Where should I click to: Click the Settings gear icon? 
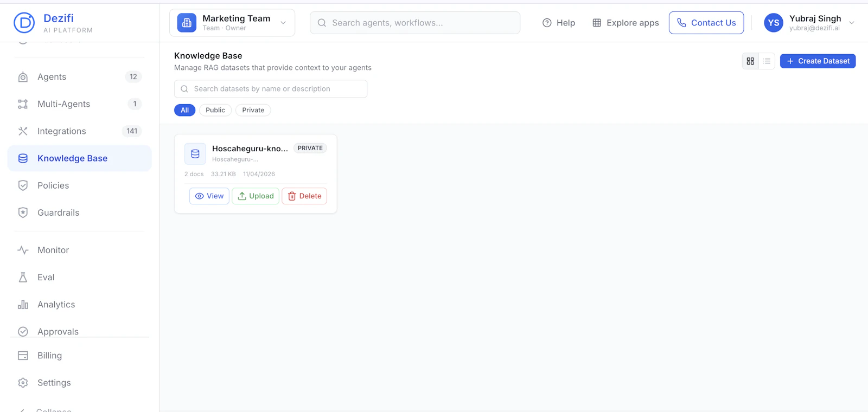pos(23,383)
